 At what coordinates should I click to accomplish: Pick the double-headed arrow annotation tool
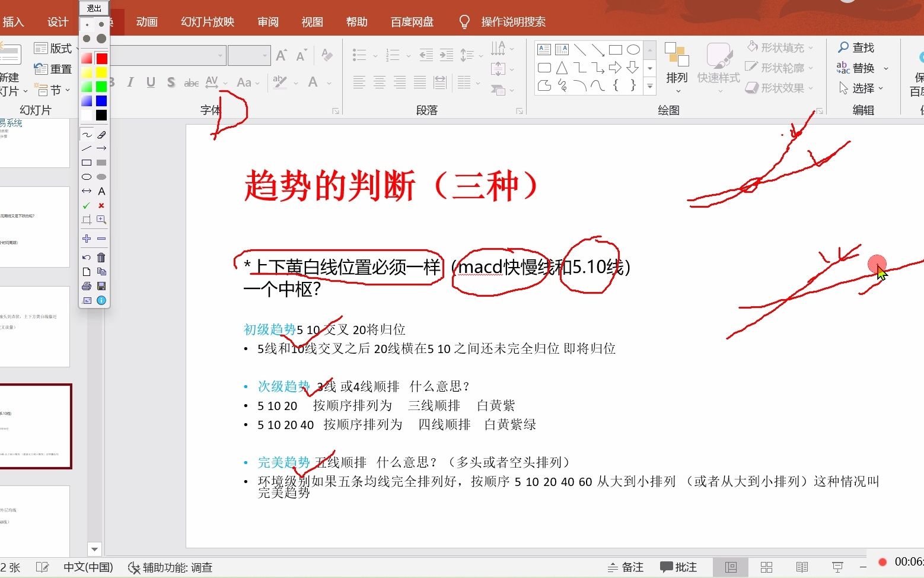(87, 191)
